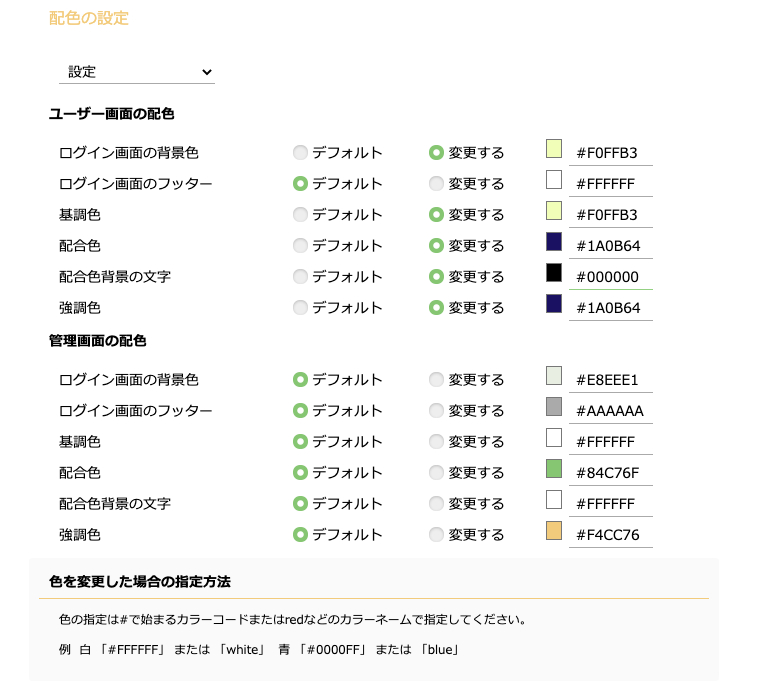Viewport: 767px width, 693px height.
Task: Click the 管理画面の配色 section heading
Action: tap(97, 340)
